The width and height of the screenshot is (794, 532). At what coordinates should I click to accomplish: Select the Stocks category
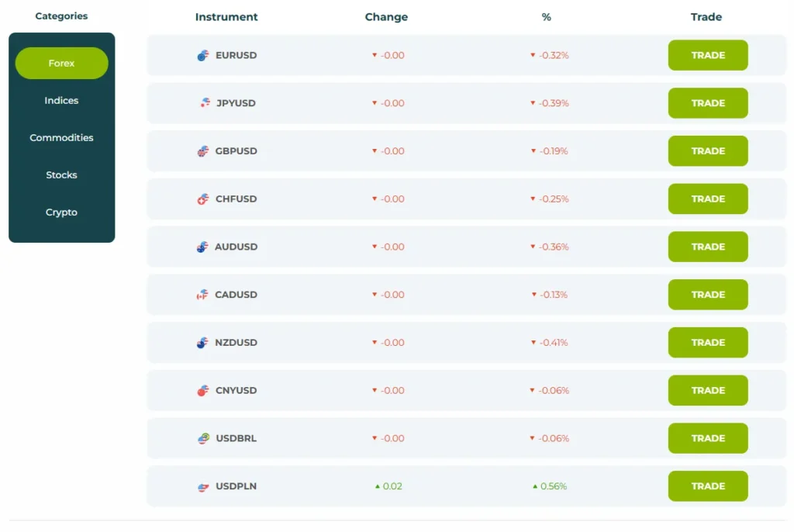[60, 174]
